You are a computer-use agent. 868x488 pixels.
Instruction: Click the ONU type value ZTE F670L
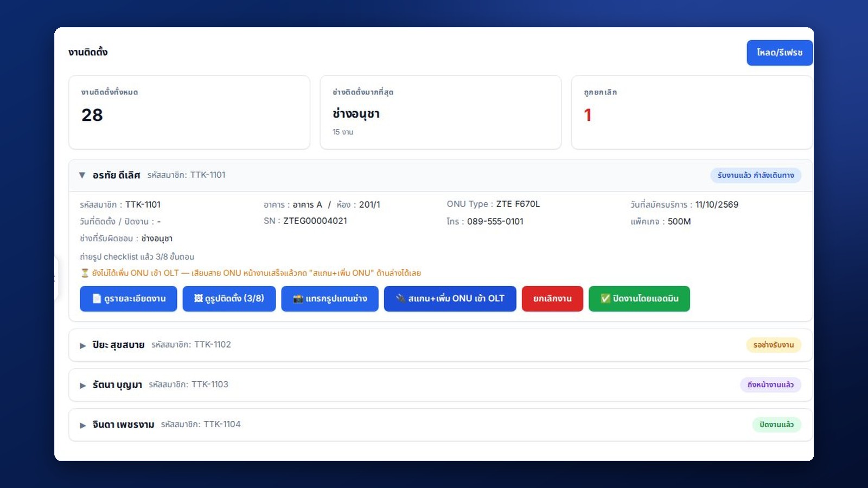[x=518, y=204]
